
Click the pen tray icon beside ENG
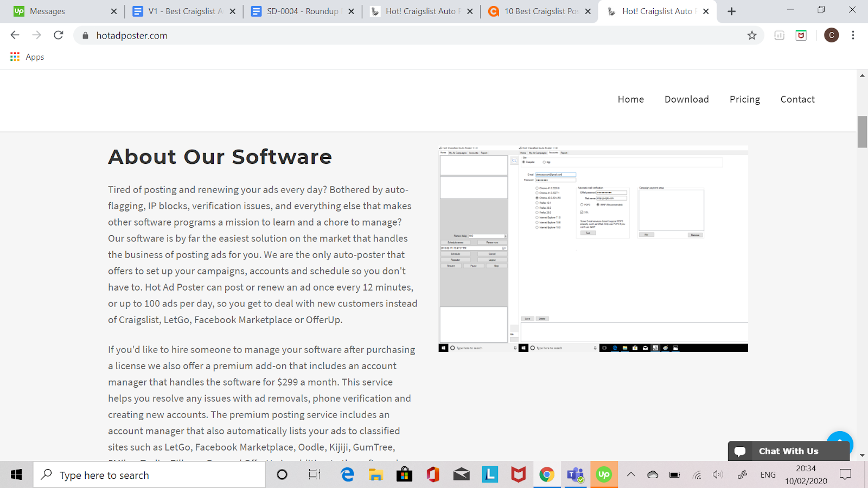click(x=743, y=474)
